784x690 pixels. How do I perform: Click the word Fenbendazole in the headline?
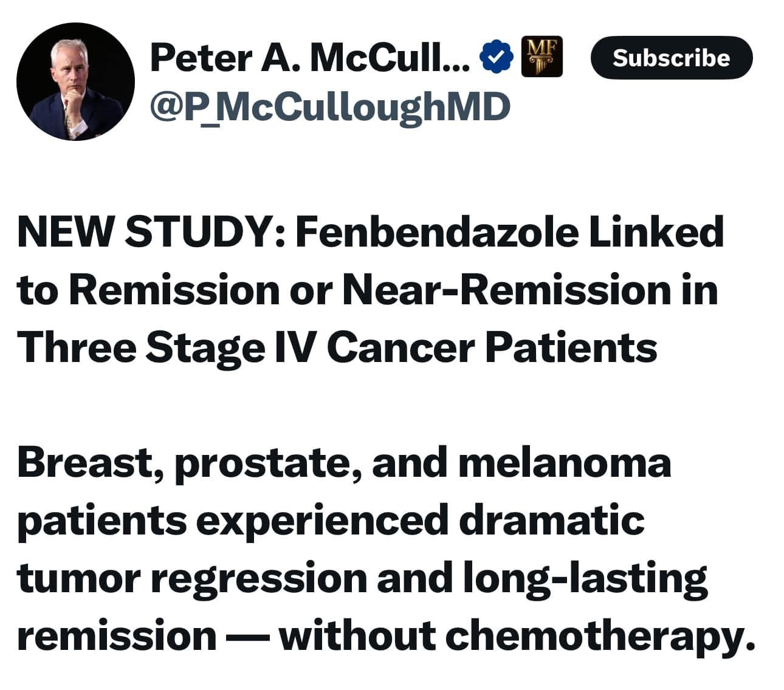(x=436, y=233)
